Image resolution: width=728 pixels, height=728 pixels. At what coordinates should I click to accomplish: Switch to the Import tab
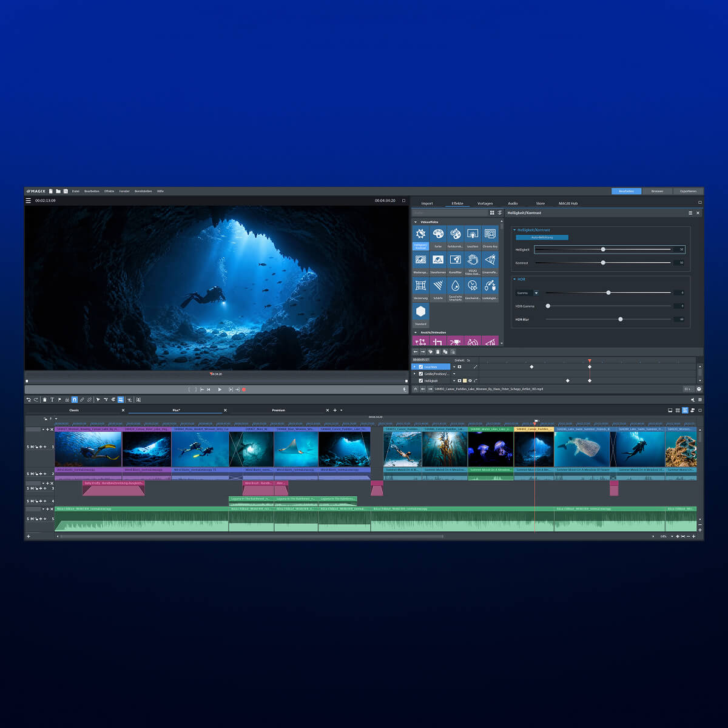coord(427,203)
